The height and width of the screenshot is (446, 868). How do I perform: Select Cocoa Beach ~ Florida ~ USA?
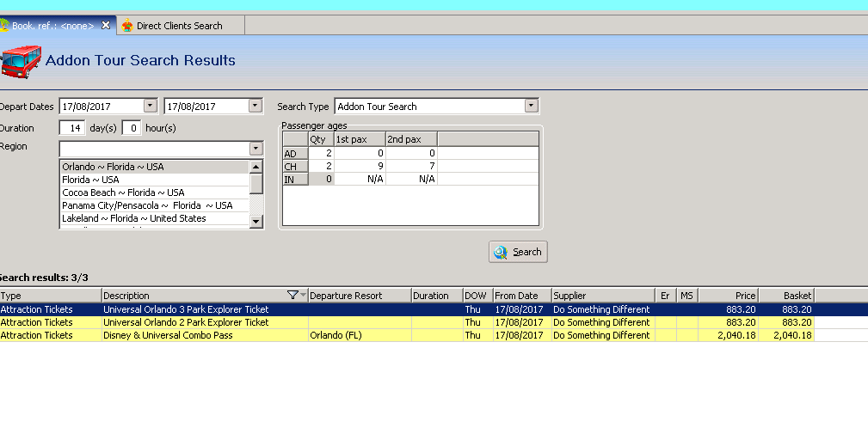[155, 192]
